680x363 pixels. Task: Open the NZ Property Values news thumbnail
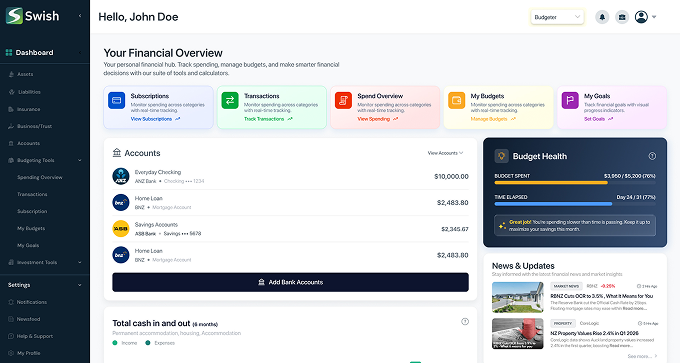517,334
